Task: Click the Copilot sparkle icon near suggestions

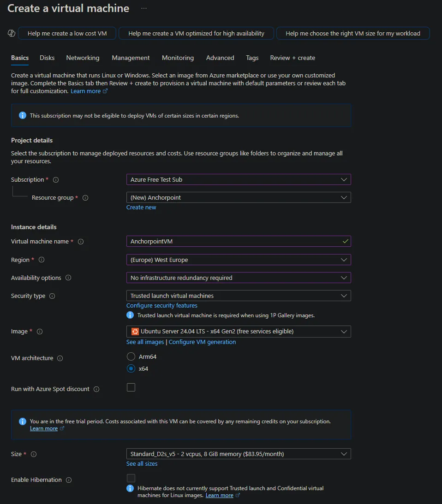Action: 10,32
